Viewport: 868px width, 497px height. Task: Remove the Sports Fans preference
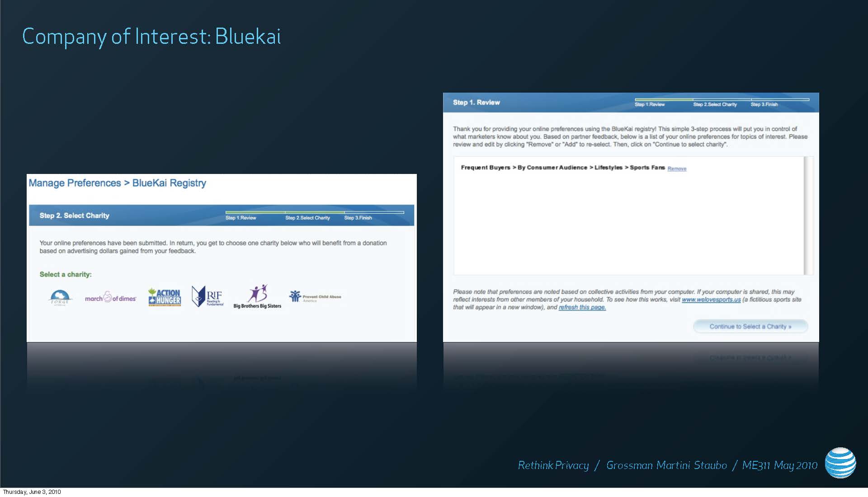677,169
